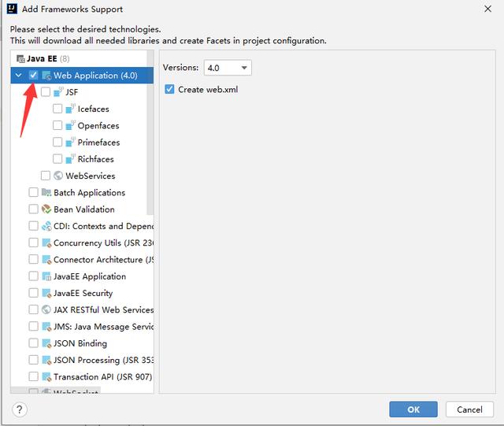This screenshot has width=504, height=426.
Task: Tick the JSON Processing checkbox
Action: pyautogui.click(x=33, y=359)
